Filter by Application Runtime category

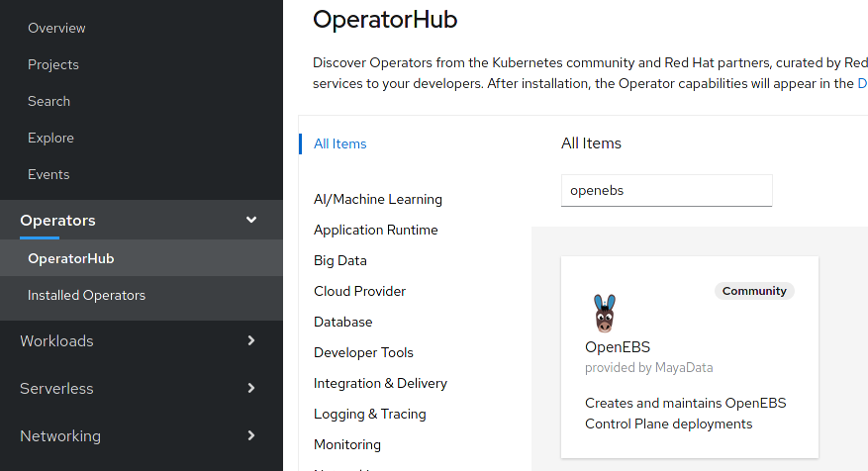(x=375, y=230)
